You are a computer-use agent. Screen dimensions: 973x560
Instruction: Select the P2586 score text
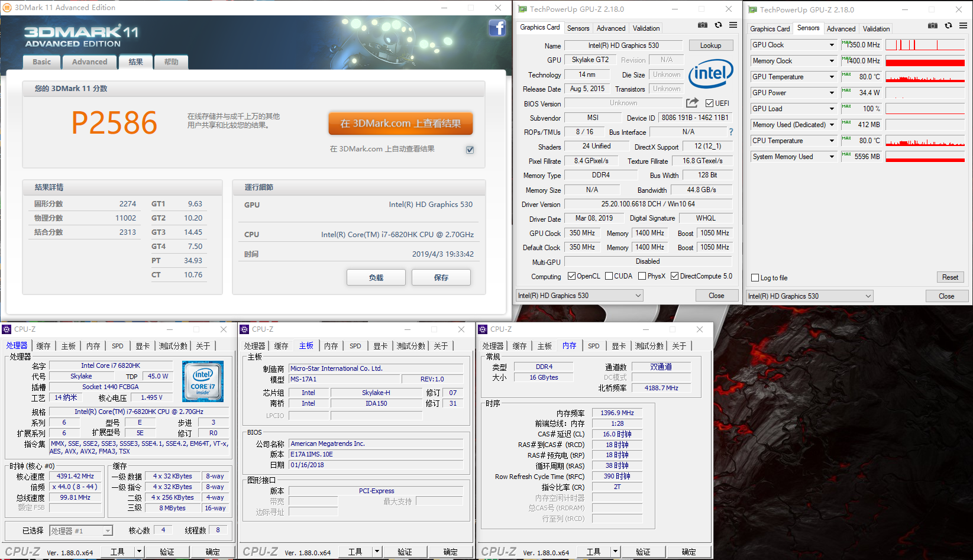coord(114,123)
